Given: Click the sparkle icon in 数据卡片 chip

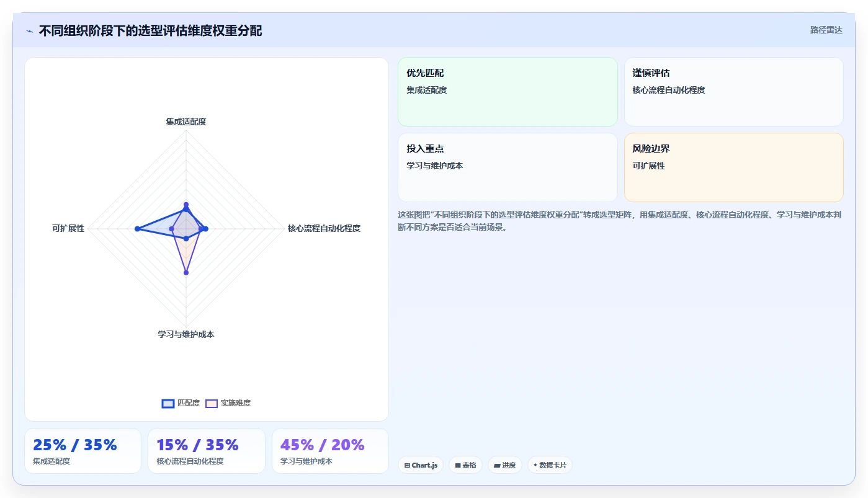Looking at the screenshot, I should [535, 465].
